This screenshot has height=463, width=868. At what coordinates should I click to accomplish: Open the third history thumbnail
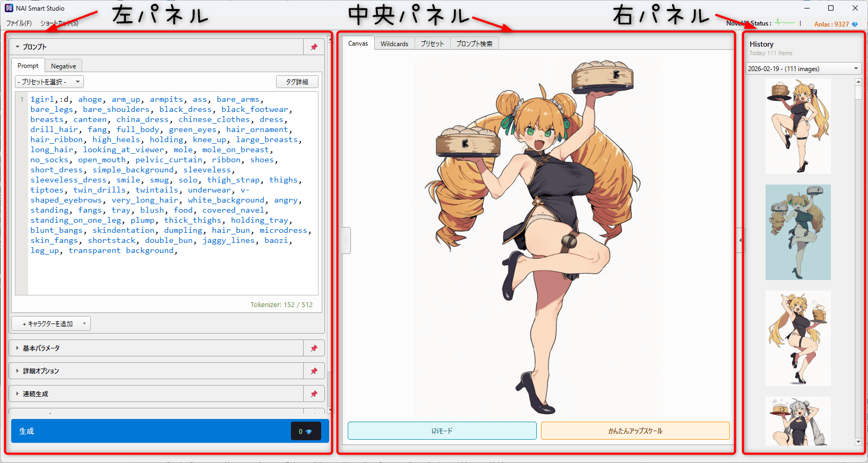pyautogui.click(x=798, y=338)
